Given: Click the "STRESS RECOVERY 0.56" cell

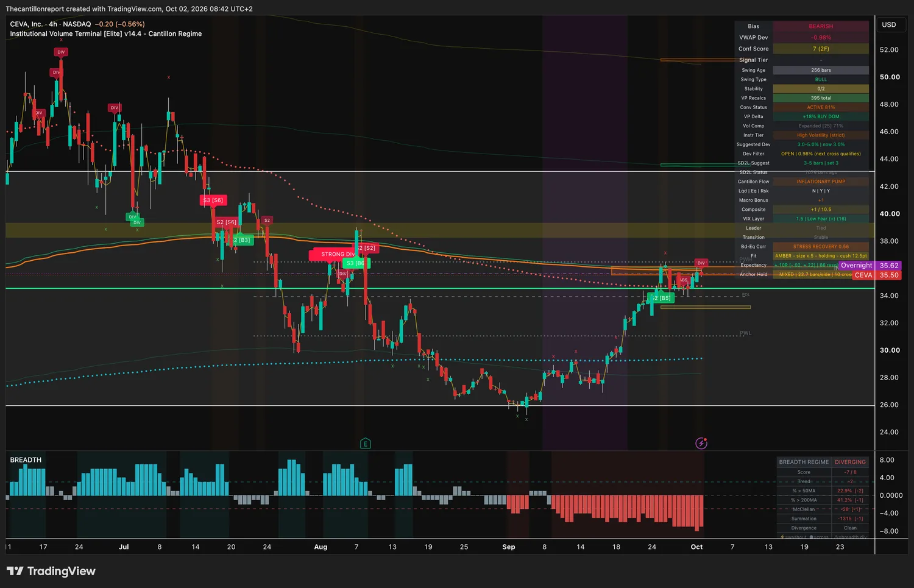Looking at the screenshot, I should 821,247.
